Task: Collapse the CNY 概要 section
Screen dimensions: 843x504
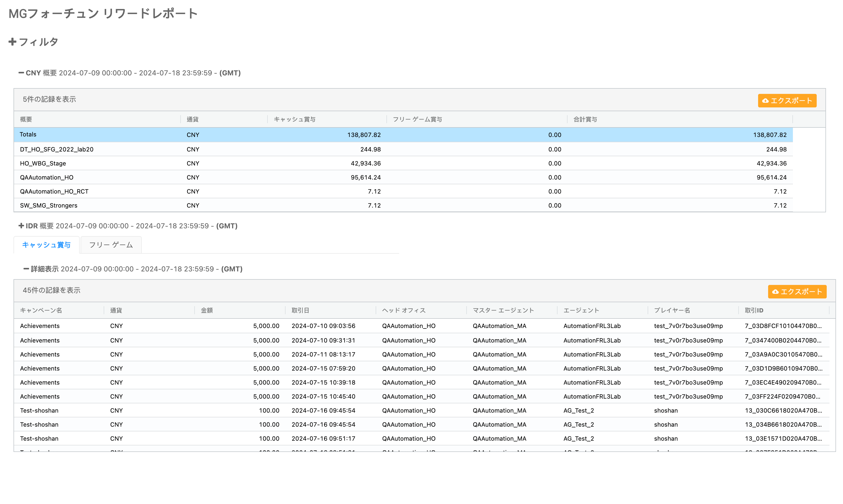Action: pyautogui.click(x=21, y=73)
